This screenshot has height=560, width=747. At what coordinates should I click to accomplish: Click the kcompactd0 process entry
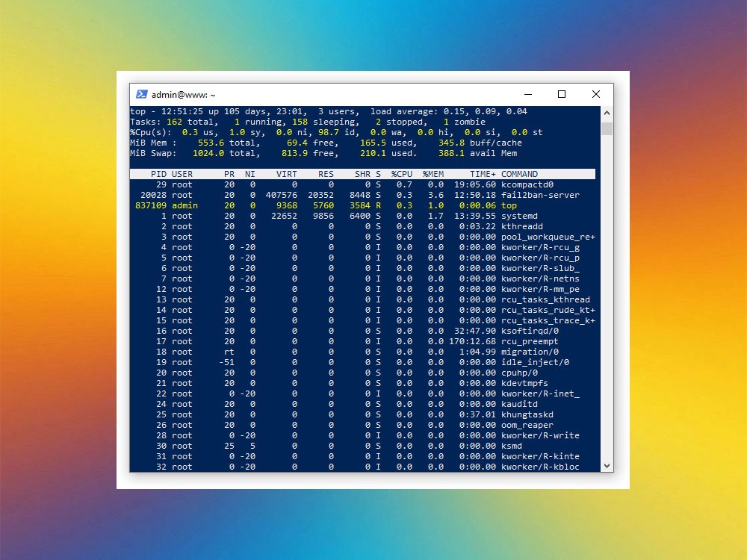(336, 184)
